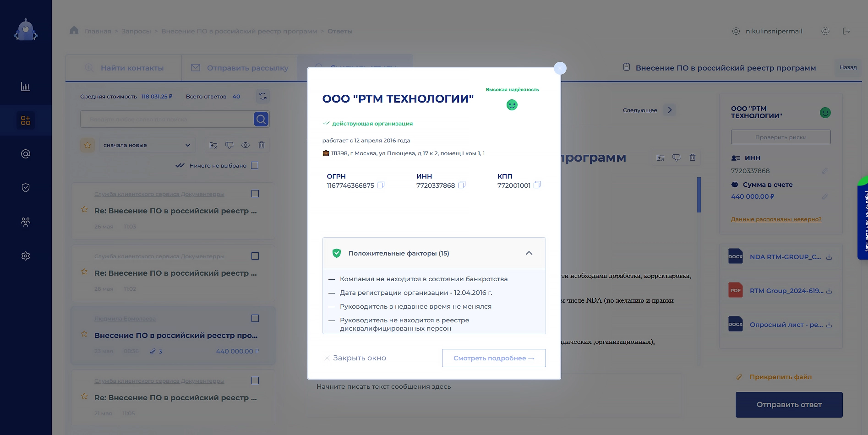Switch to Отправить рассылку tab
The height and width of the screenshot is (435, 868).
[240, 68]
